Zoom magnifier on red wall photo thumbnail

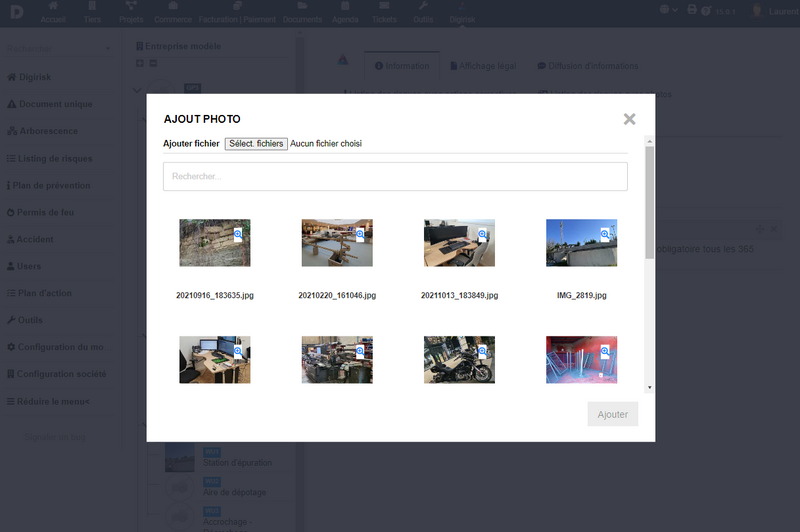605,351
